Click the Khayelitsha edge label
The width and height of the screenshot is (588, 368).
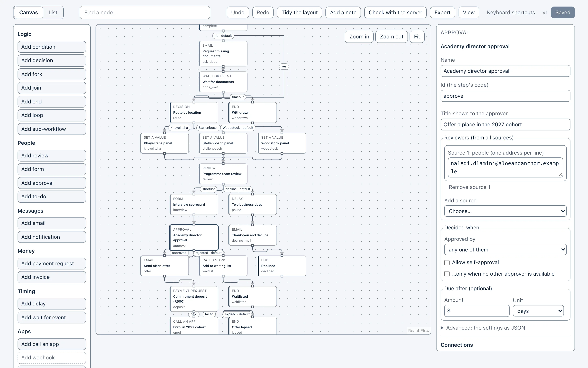179,128
